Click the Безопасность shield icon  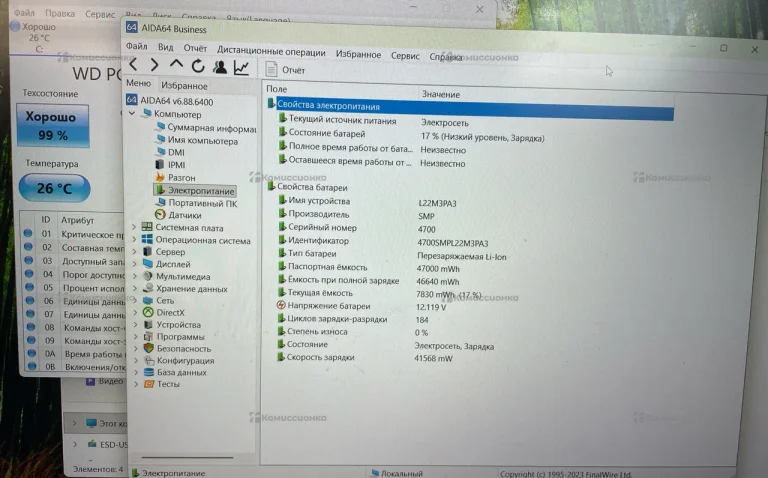[148, 348]
